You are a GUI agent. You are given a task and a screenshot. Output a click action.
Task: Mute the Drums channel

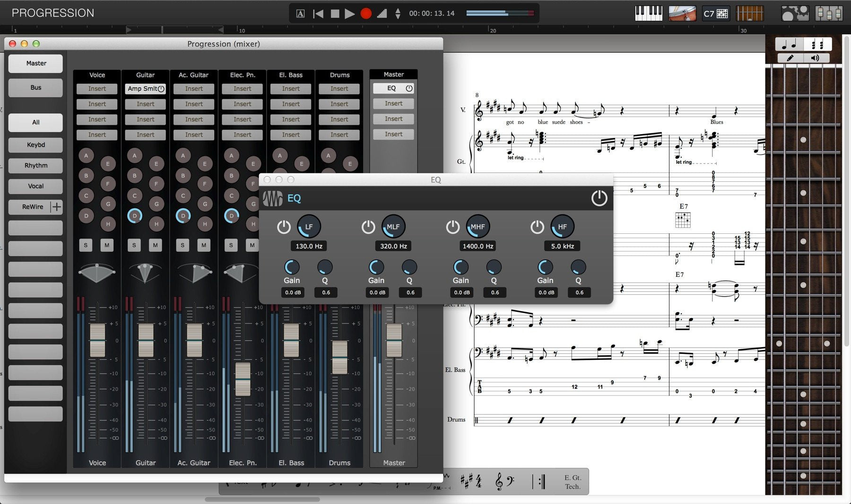(x=349, y=245)
